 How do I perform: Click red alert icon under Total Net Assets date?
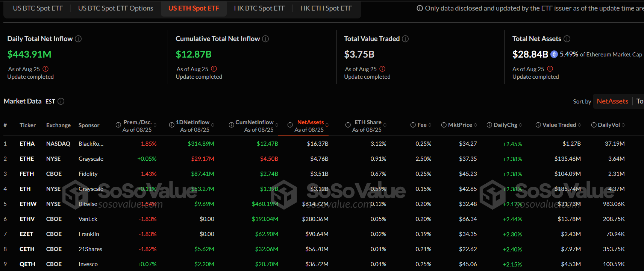click(x=550, y=69)
